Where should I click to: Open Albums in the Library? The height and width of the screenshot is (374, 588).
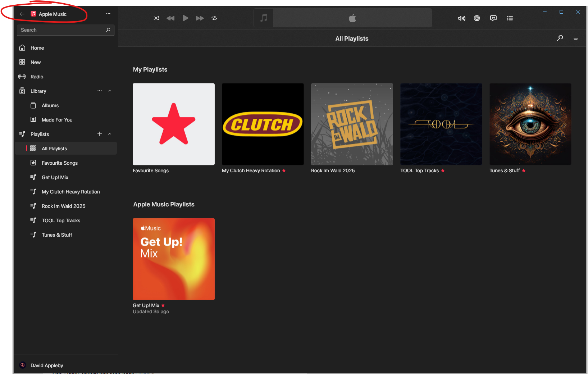pyautogui.click(x=66, y=105)
